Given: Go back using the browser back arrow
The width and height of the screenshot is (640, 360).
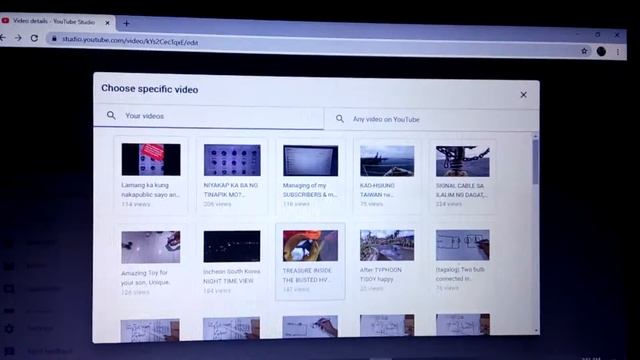Looking at the screenshot, I should click(3, 38).
